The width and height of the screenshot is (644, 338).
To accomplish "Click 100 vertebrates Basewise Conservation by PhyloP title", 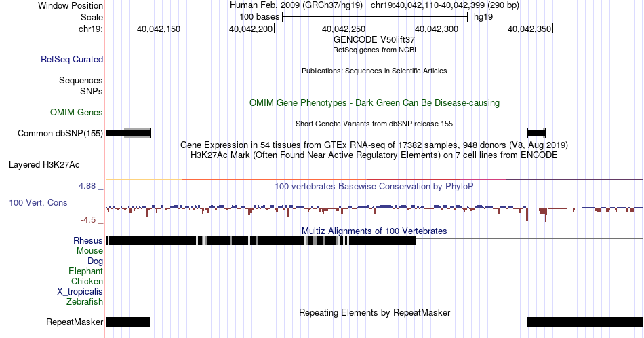I will pos(374,187).
